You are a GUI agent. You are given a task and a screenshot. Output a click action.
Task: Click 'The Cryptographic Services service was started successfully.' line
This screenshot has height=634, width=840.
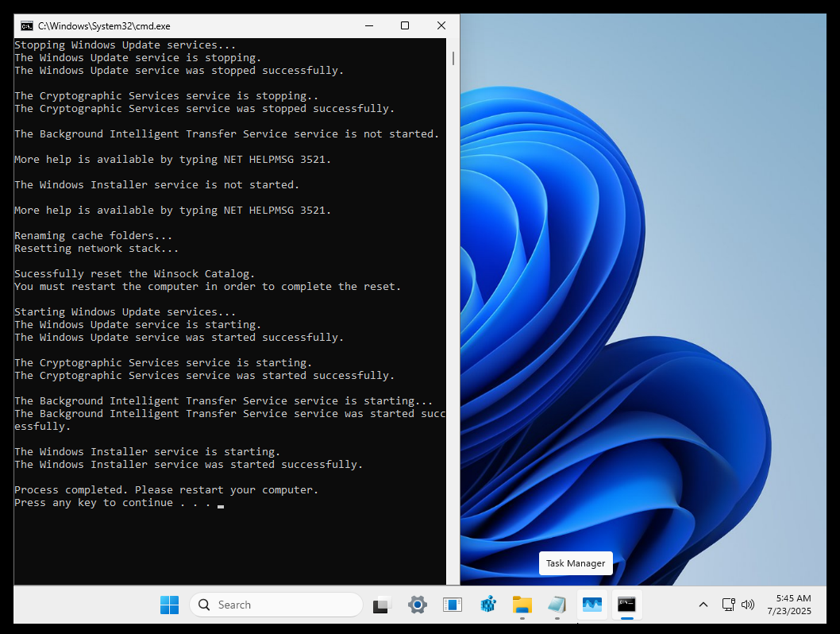point(205,376)
